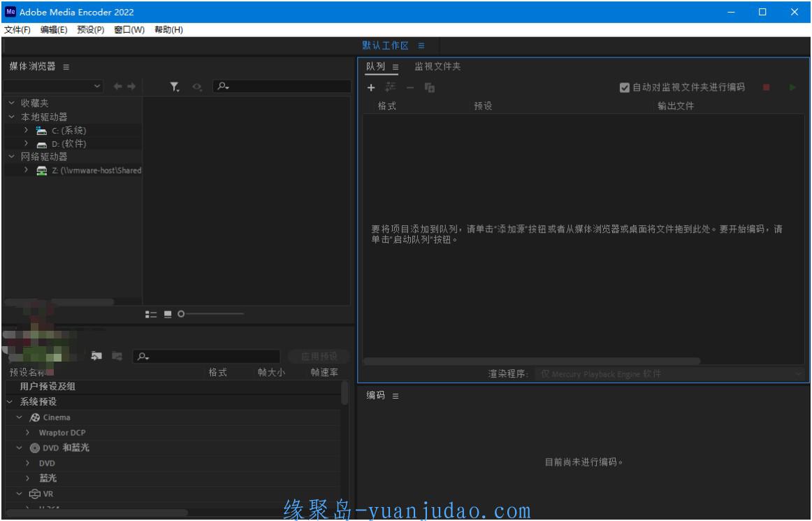
Task: Open the 默认工作区 workspace menu icon
Action: point(421,45)
